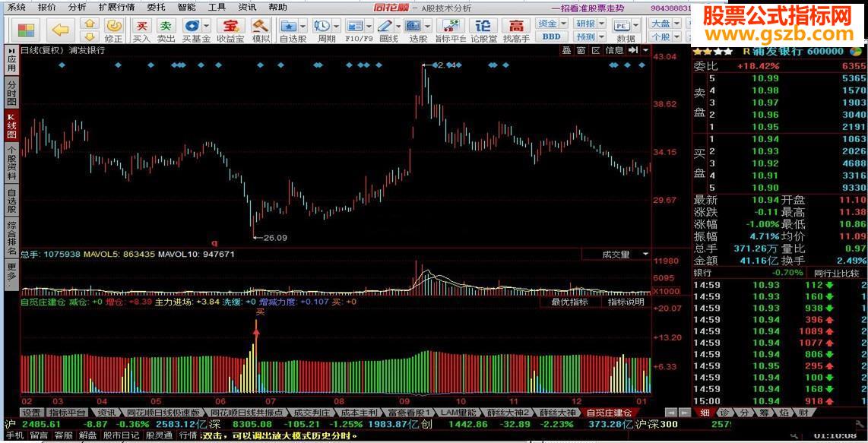The width and height of the screenshot is (868, 443).
Task: Click the 叠 overlay icon above chart
Action: (x=566, y=50)
